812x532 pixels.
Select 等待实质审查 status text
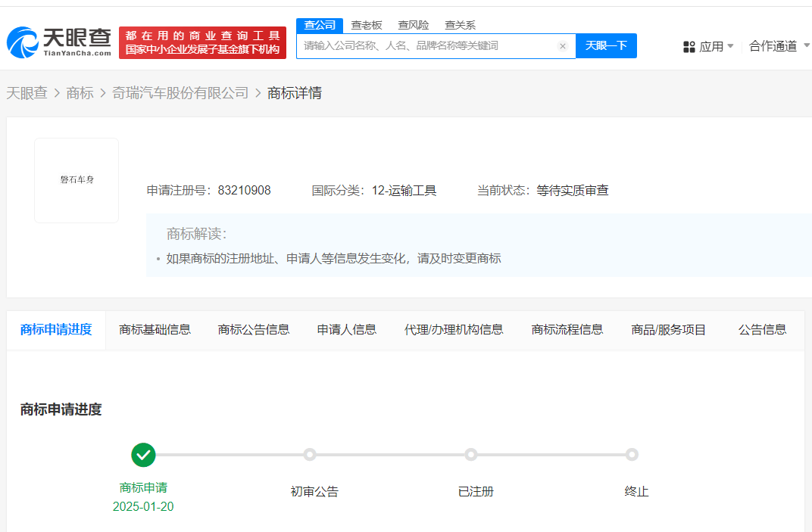[572, 191]
